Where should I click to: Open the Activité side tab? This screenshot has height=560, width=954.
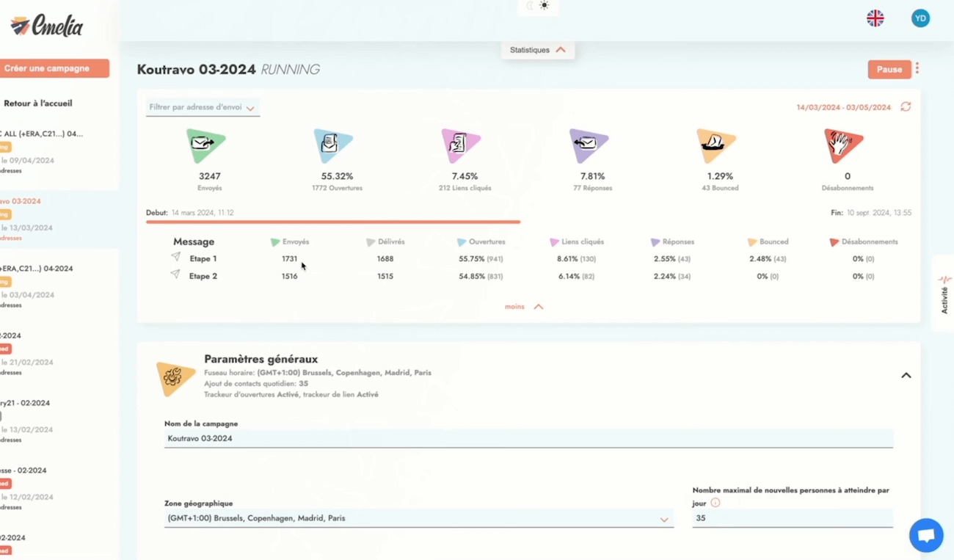click(x=944, y=294)
